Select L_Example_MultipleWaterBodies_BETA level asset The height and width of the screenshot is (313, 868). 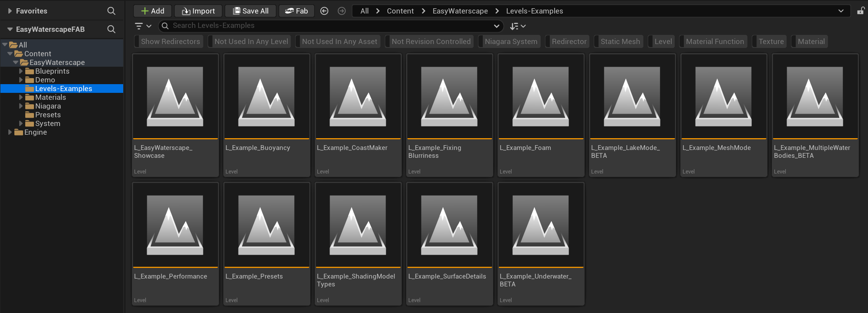pos(815,115)
